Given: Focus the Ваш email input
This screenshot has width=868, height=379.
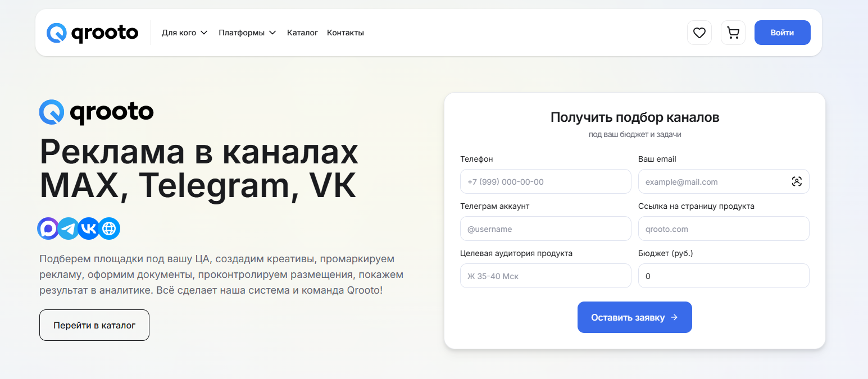Looking at the screenshot, I should (724, 181).
